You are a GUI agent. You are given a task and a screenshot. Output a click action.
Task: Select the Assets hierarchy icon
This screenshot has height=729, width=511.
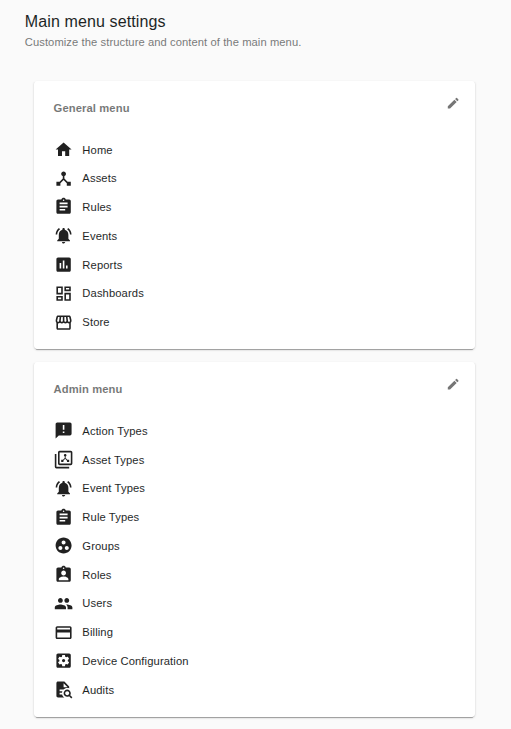click(x=64, y=179)
